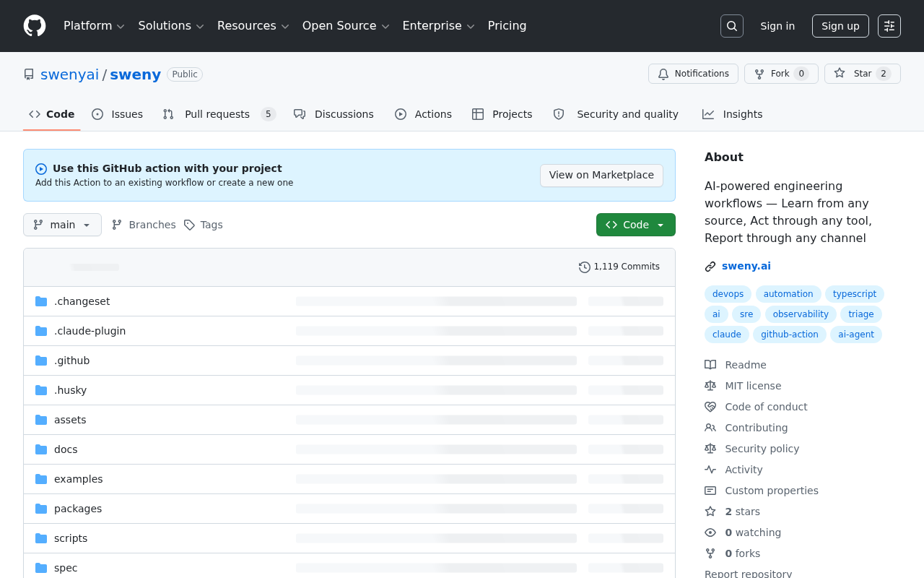Click the heart icon beside Code of conduct

(x=710, y=407)
